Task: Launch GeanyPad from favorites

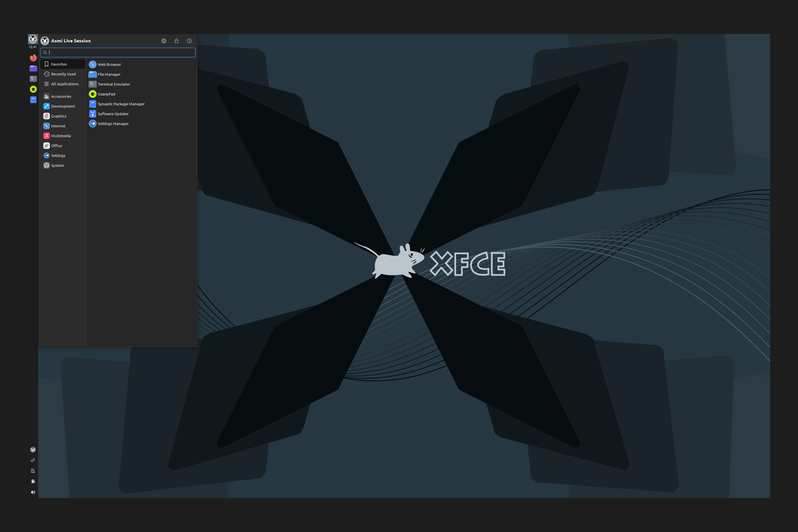Action: click(x=142, y=94)
